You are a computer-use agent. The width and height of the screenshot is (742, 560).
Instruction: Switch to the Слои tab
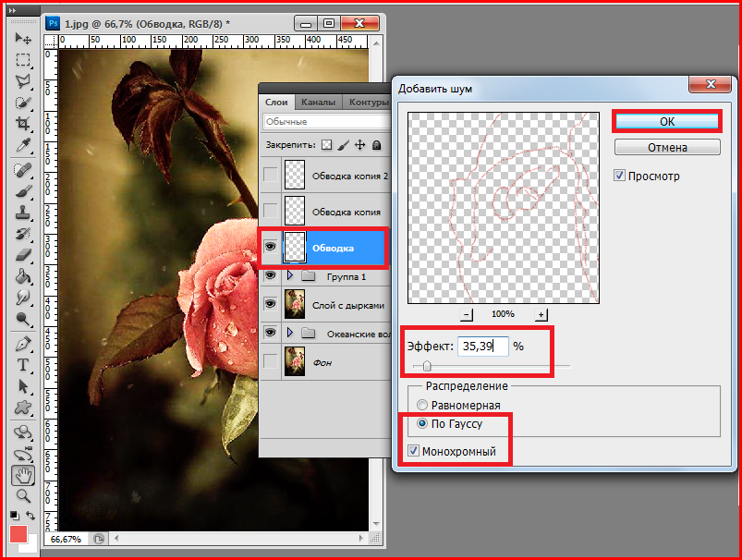pos(276,103)
